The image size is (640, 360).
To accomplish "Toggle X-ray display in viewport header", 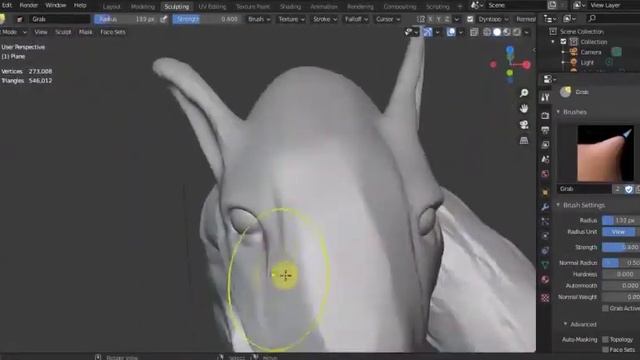I will click(474, 32).
